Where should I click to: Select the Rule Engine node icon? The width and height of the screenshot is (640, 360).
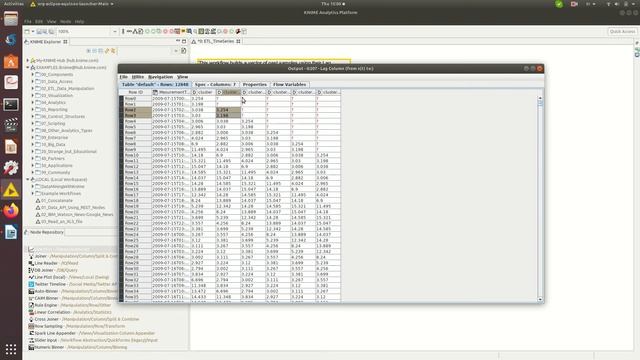tap(31, 305)
